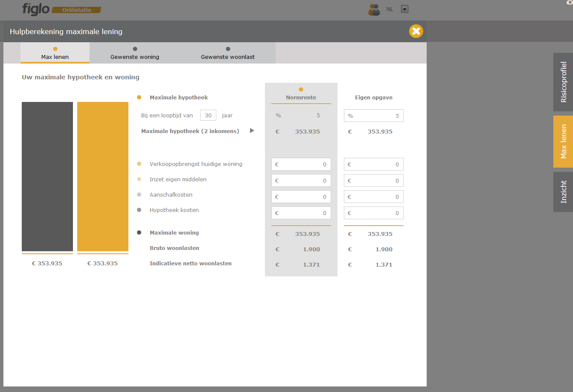573x392 pixels.
Task: Switch to the Gewenste woning tab
Action: tap(135, 53)
